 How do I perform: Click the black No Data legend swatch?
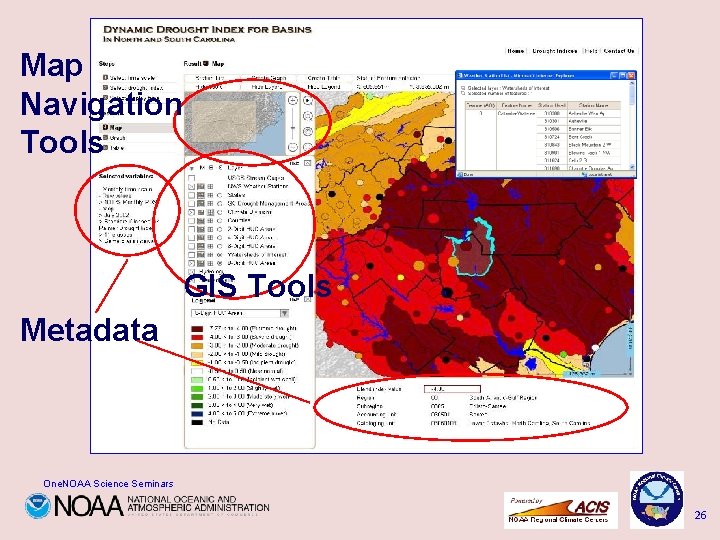click(197, 422)
